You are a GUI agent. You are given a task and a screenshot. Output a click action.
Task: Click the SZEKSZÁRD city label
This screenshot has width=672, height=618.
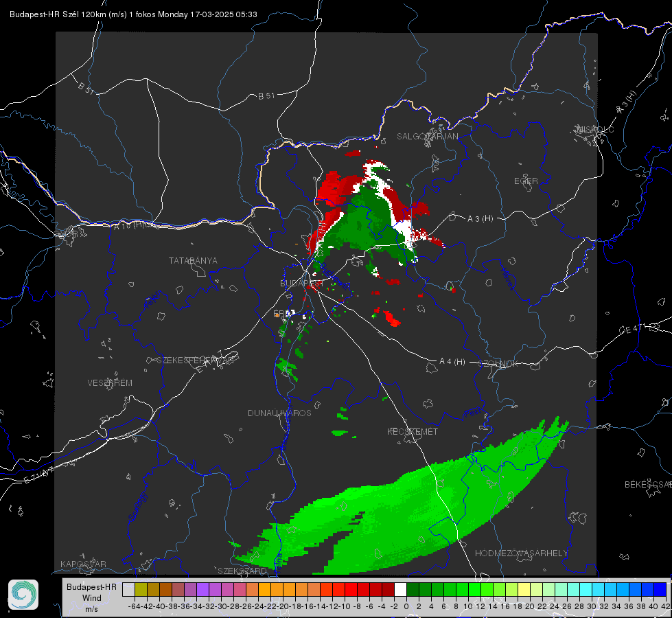click(x=242, y=571)
